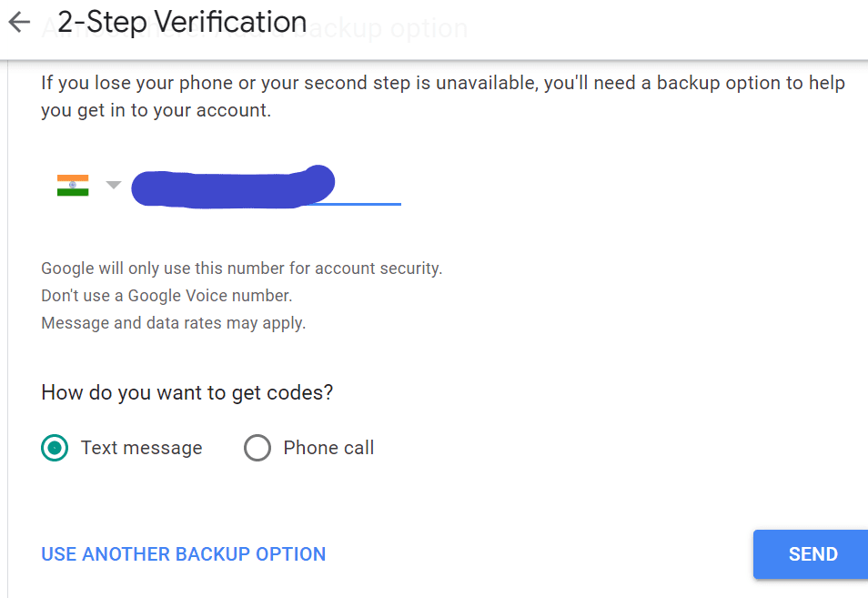
Task: Open USE ANOTHER BACKUP OPTION link
Action: tap(183, 554)
